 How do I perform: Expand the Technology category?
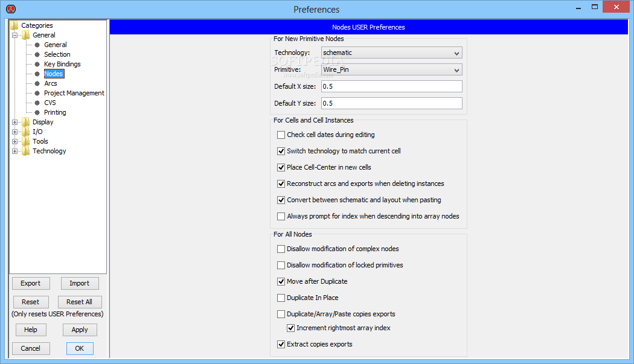15,152
